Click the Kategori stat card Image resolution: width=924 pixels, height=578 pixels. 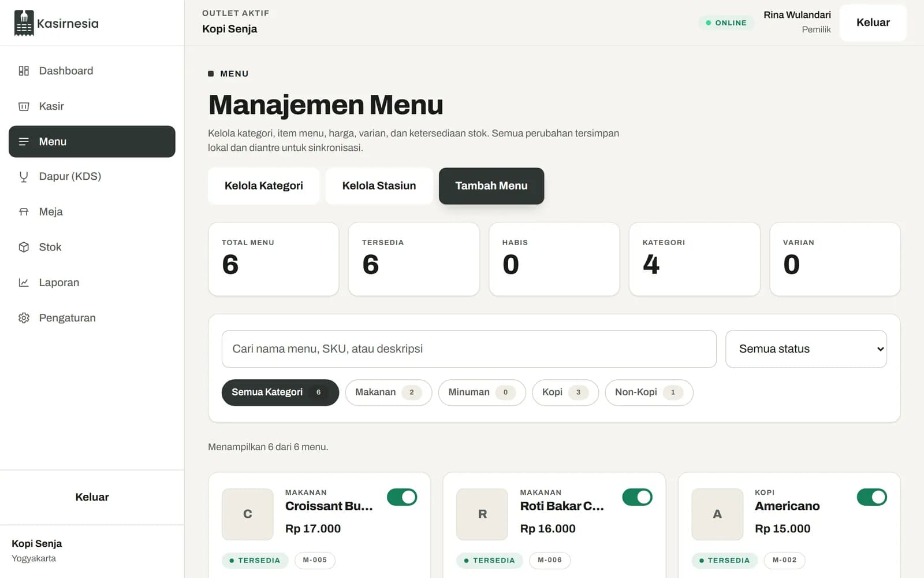(x=694, y=259)
